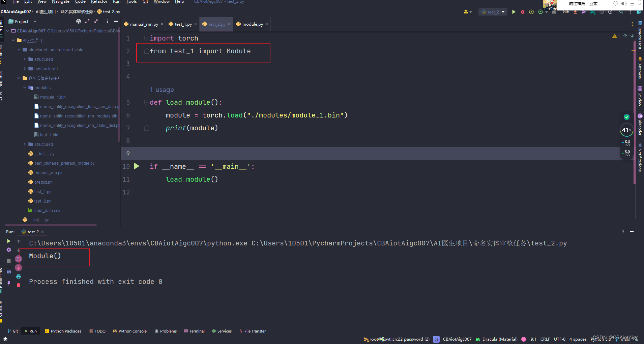Expand the structured folder
644x344 pixels.
click(x=24, y=59)
